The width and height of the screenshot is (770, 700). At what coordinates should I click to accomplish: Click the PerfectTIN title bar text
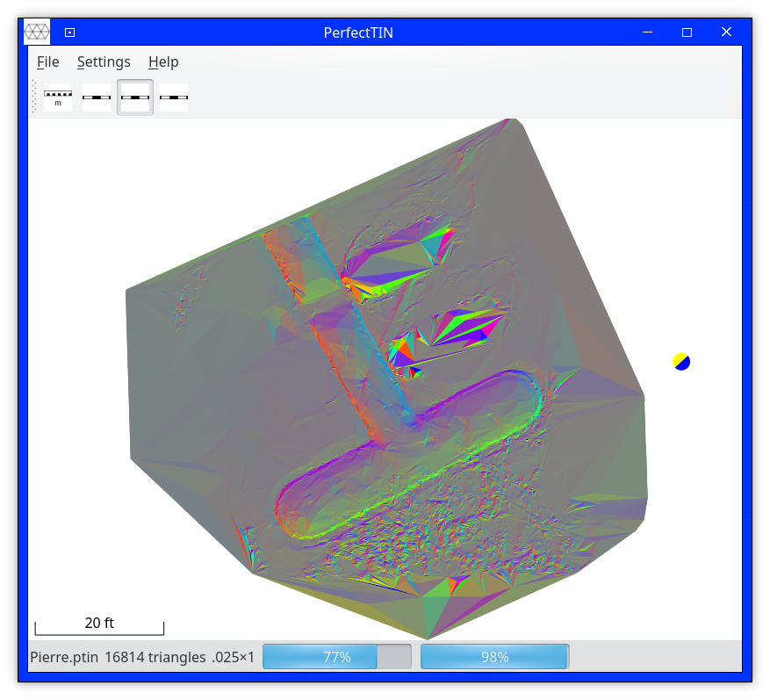pos(358,32)
